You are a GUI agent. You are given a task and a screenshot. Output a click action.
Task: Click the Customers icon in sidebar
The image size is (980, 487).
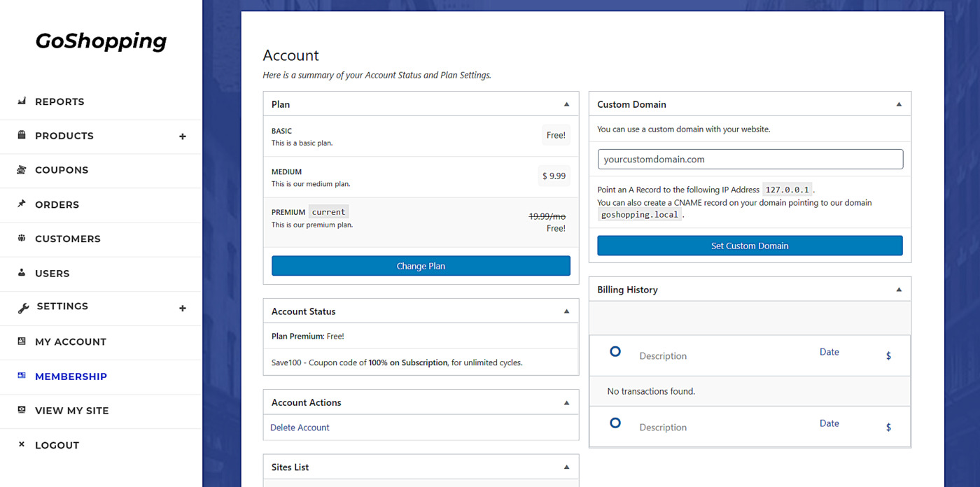(22, 238)
